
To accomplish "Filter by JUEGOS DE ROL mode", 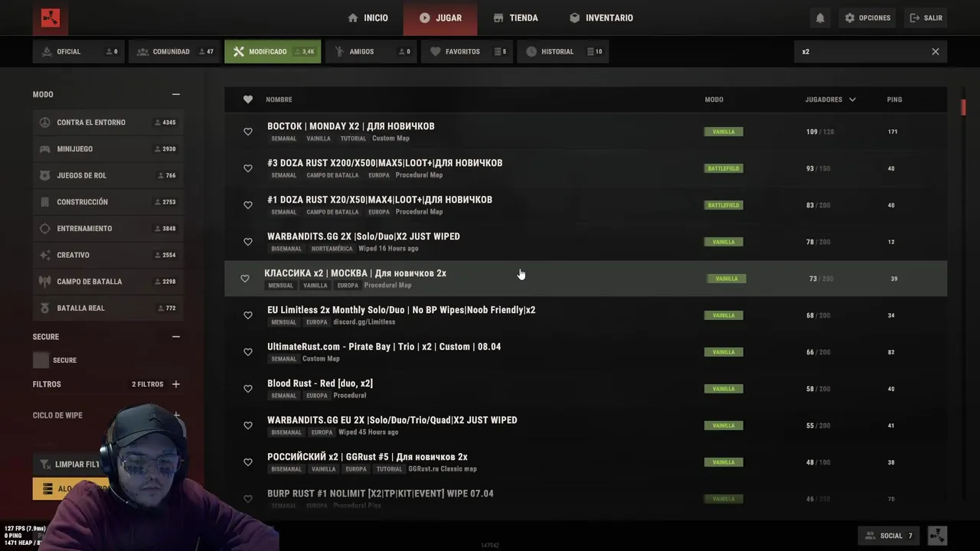I will [x=107, y=175].
